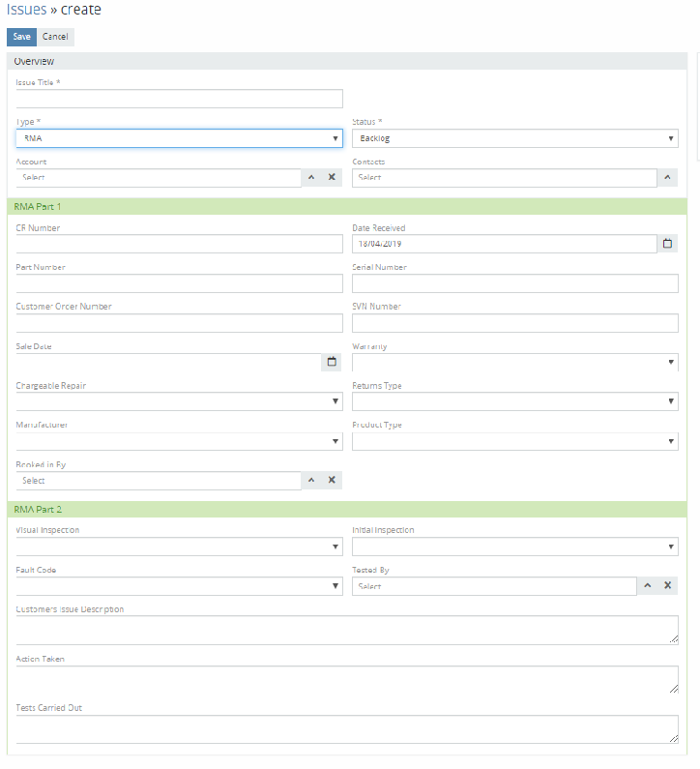Click the Customers Issue Description text area
This screenshot has width=700, height=769.
tap(346, 630)
